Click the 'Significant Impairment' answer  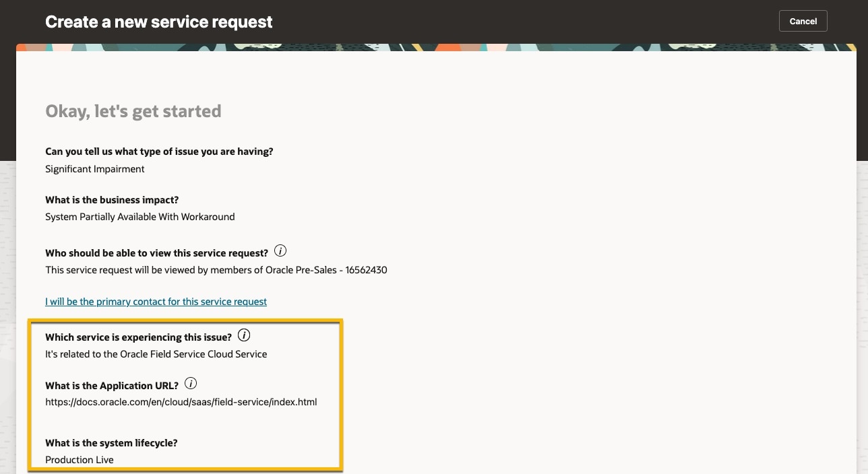[x=94, y=169]
